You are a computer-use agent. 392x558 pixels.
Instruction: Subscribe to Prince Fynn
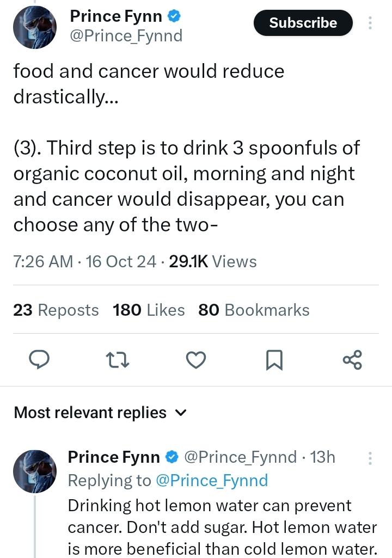(303, 23)
